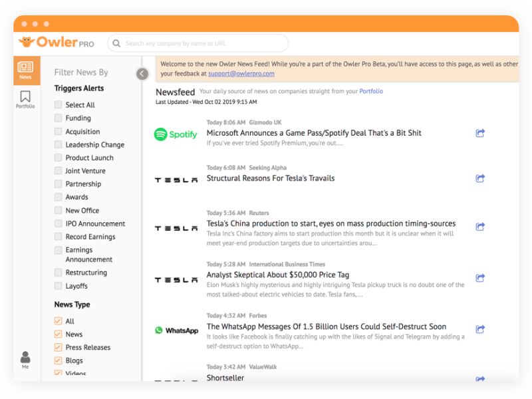532x399 pixels.
Task: Click the Newsfeed title
Action: click(x=175, y=92)
